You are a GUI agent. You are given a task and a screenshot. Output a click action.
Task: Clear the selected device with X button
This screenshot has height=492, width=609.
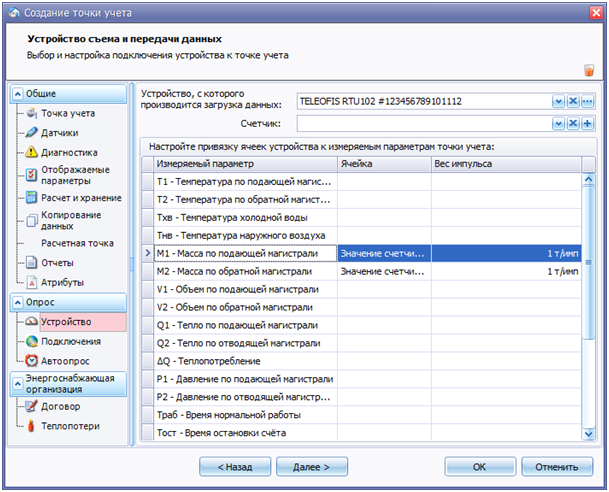pyautogui.click(x=573, y=102)
